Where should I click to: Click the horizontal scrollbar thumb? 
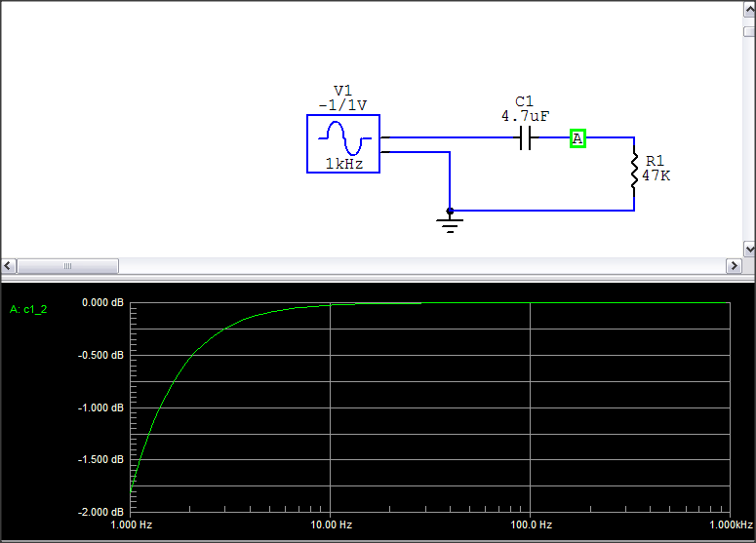tap(67, 265)
